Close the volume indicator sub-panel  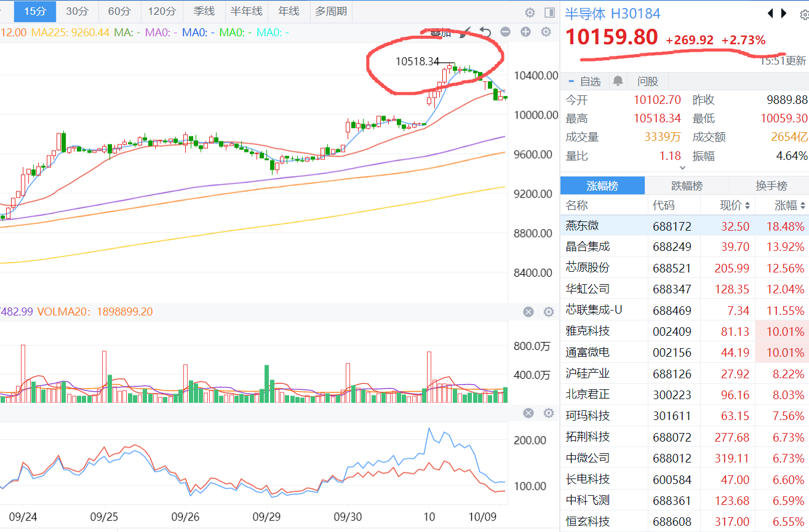[528, 312]
